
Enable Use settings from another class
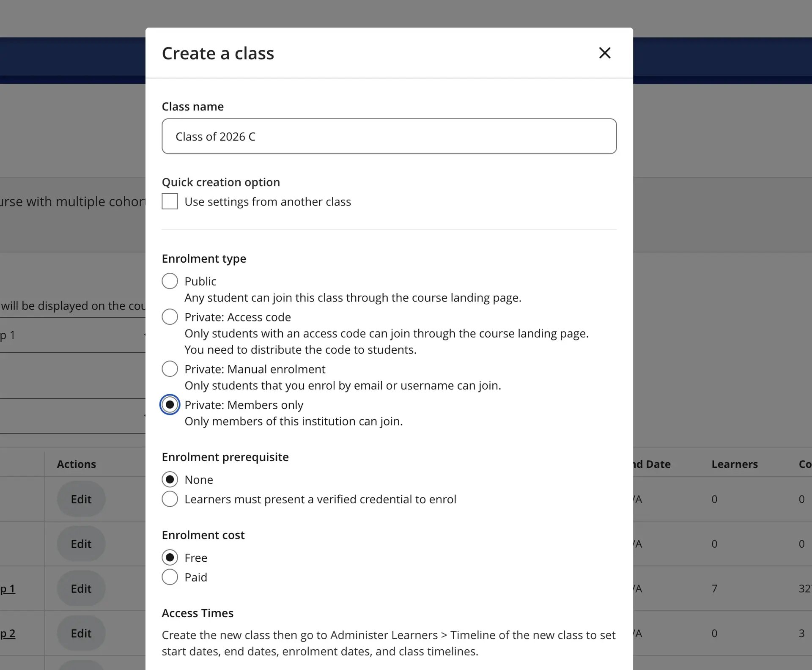170,202
